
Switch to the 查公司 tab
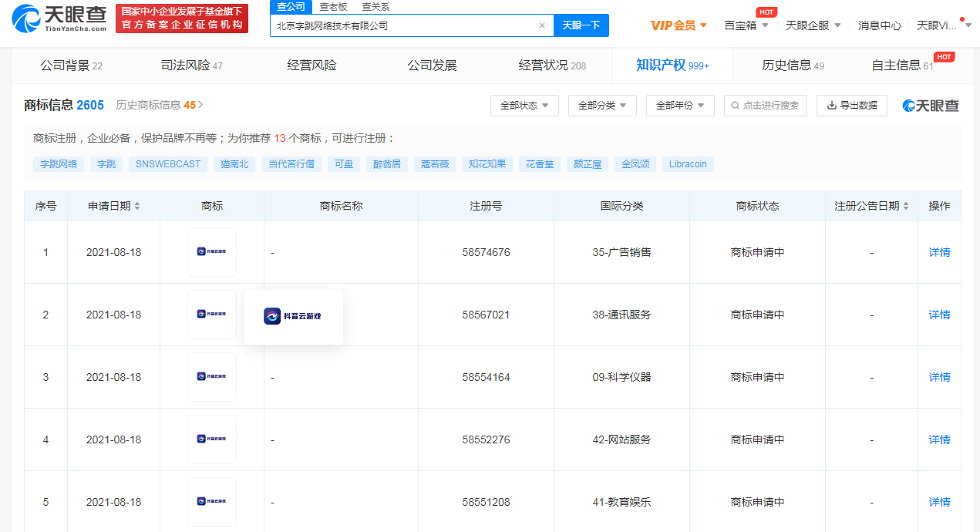[x=290, y=6]
